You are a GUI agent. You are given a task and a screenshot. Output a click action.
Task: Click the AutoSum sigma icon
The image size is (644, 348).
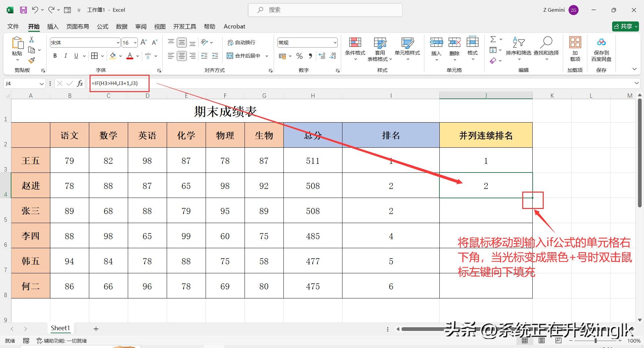(x=493, y=40)
